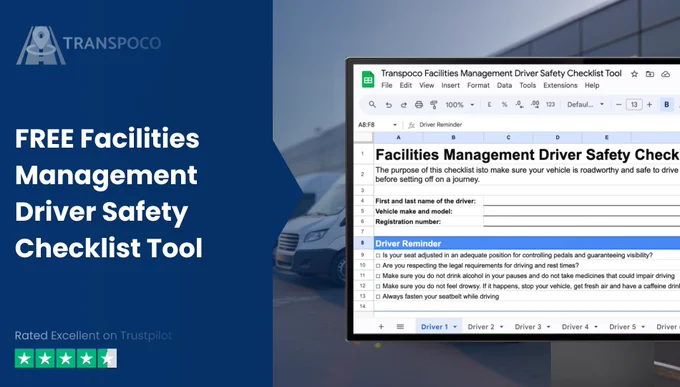Open the Driver 5 tab dropdown arrow

643,327
